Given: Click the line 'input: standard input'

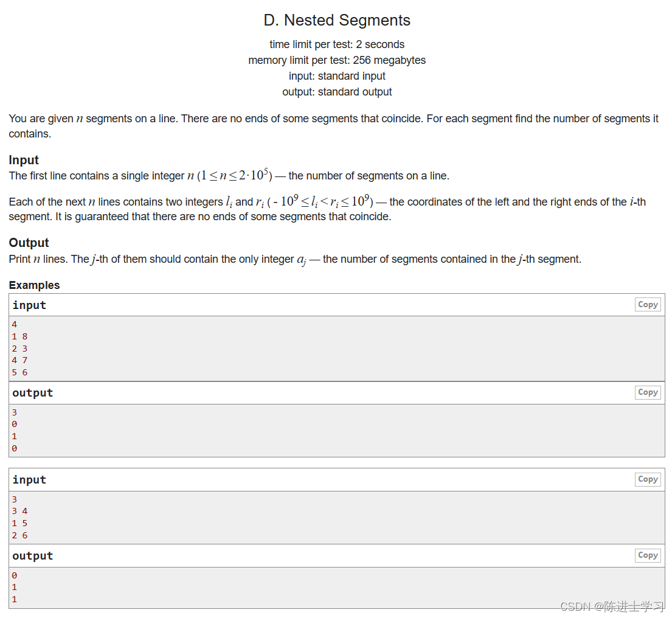Looking at the screenshot, I should pos(337,75).
